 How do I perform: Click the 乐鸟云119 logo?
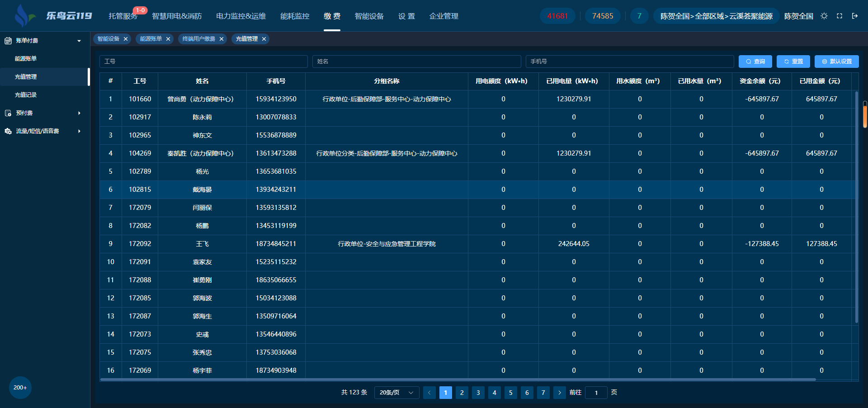click(x=53, y=16)
